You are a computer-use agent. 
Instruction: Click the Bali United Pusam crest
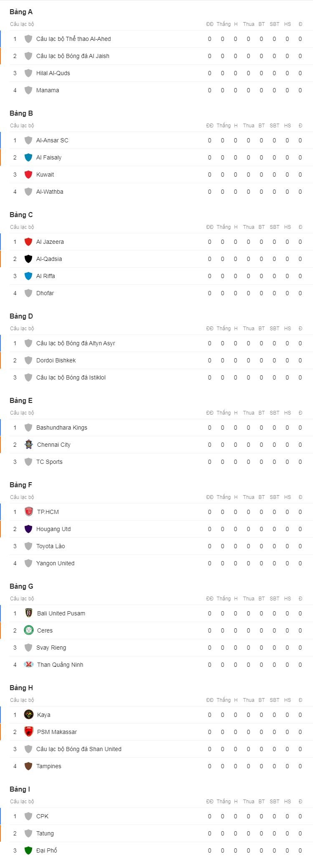click(29, 613)
